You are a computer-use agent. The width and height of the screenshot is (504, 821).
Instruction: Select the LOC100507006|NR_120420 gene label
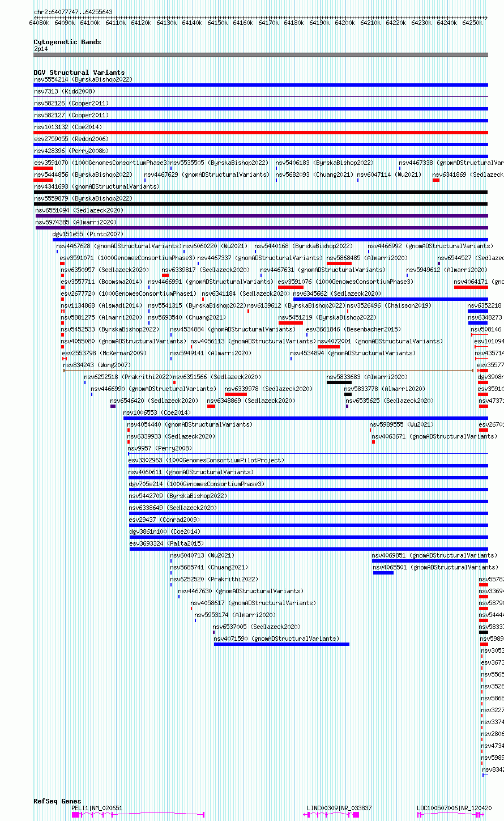pyautogui.click(x=454, y=808)
